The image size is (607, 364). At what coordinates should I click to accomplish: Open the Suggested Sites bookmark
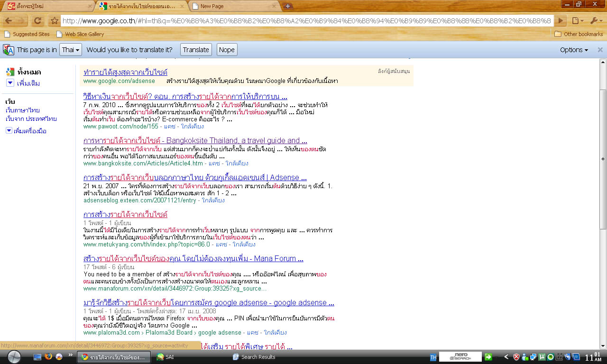[x=27, y=34]
